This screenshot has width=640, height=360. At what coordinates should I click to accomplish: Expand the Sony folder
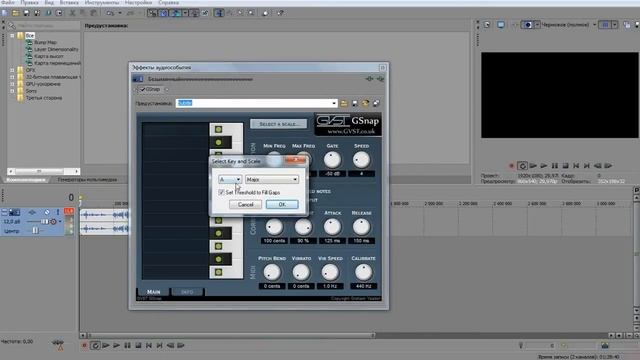point(12,91)
